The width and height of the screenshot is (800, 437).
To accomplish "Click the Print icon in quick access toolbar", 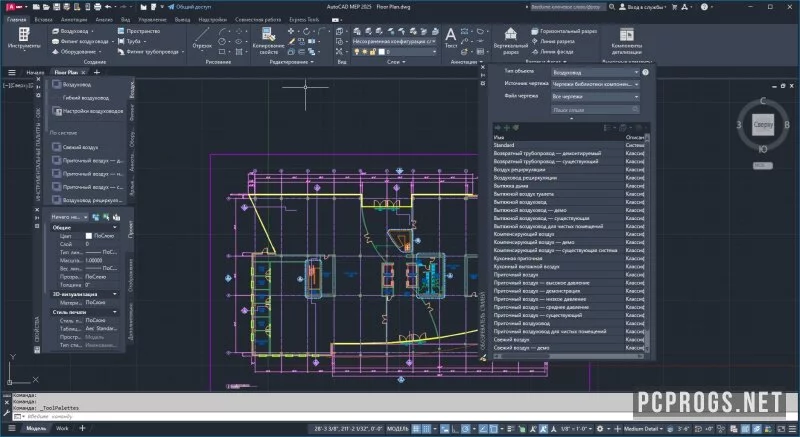I will (x=98, y=7).
